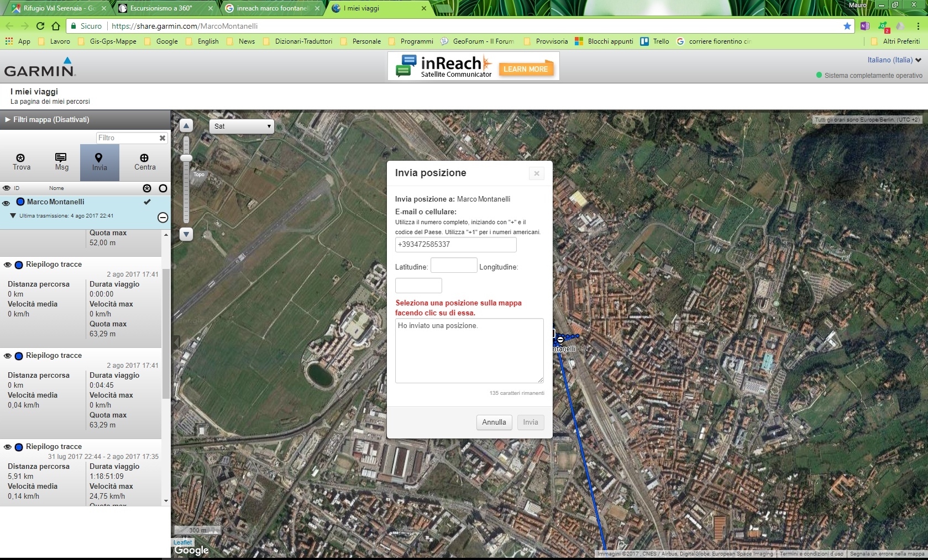Click the sidebar scrollbar up arrow

point(166,235)
